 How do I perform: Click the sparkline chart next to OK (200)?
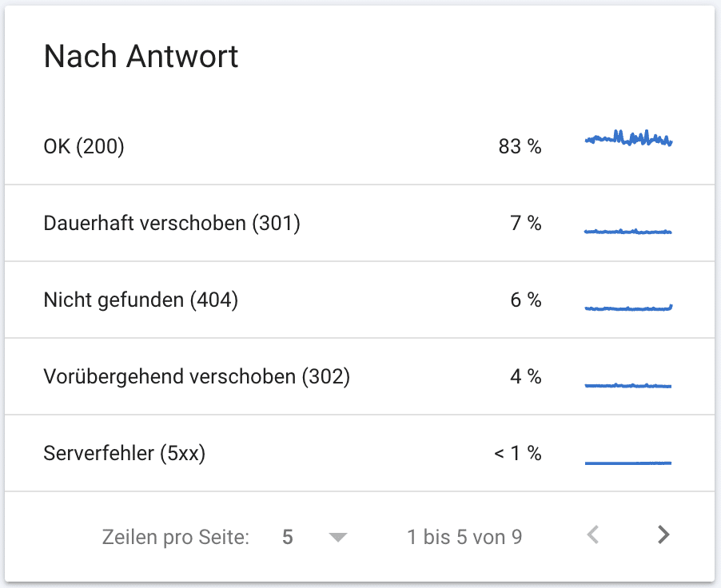[x=629, y=140]
